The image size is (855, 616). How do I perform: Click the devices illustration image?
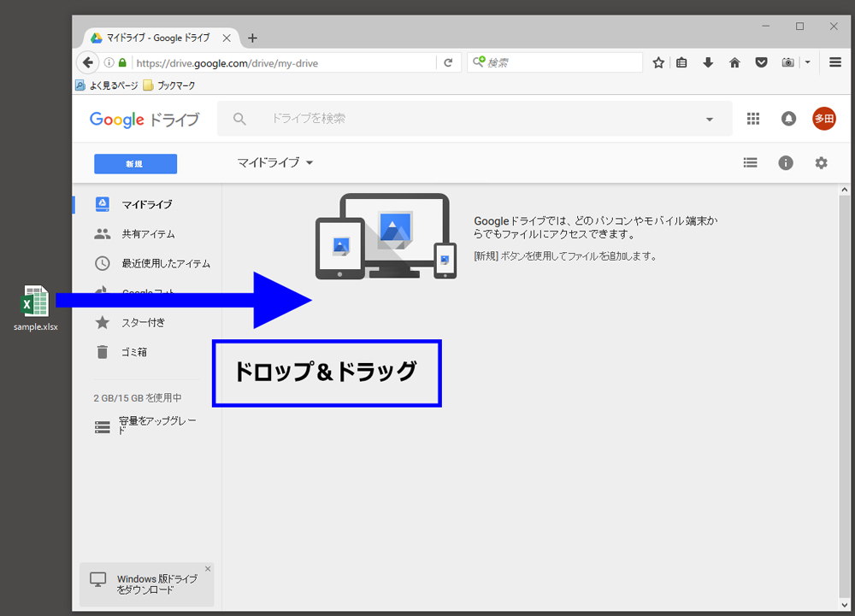pyautogui.click(x=386, y=236)
